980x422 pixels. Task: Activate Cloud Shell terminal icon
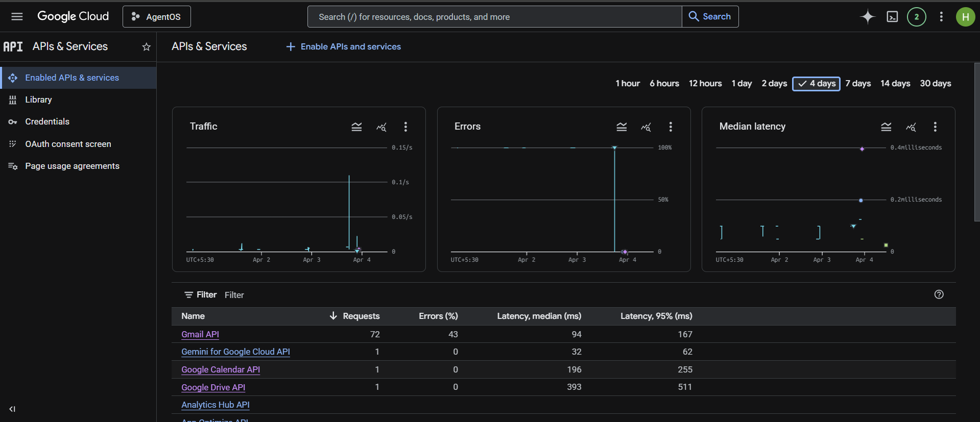click(892, 17)
